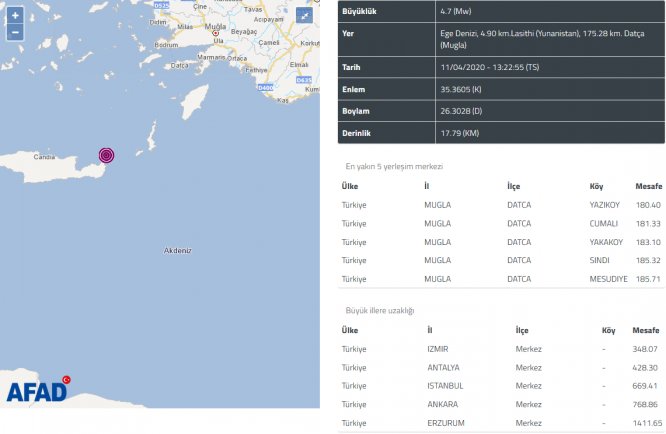
Task: Select the distance value 181.33
Action: (x=648, y=223)
